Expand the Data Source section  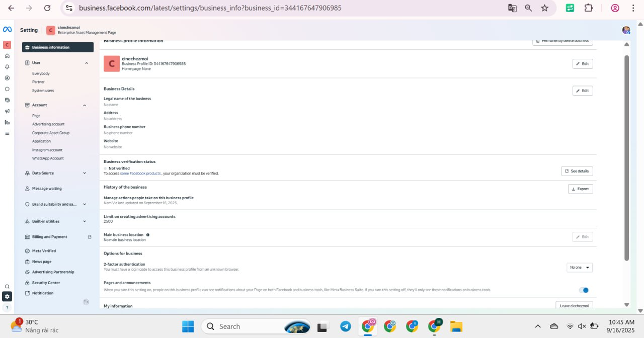(x=85, y=173)
